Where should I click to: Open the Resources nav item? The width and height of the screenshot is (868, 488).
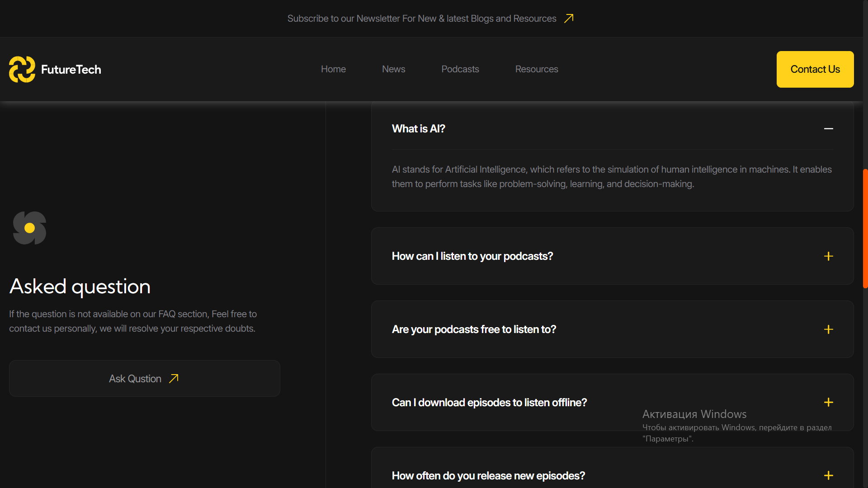537,69
